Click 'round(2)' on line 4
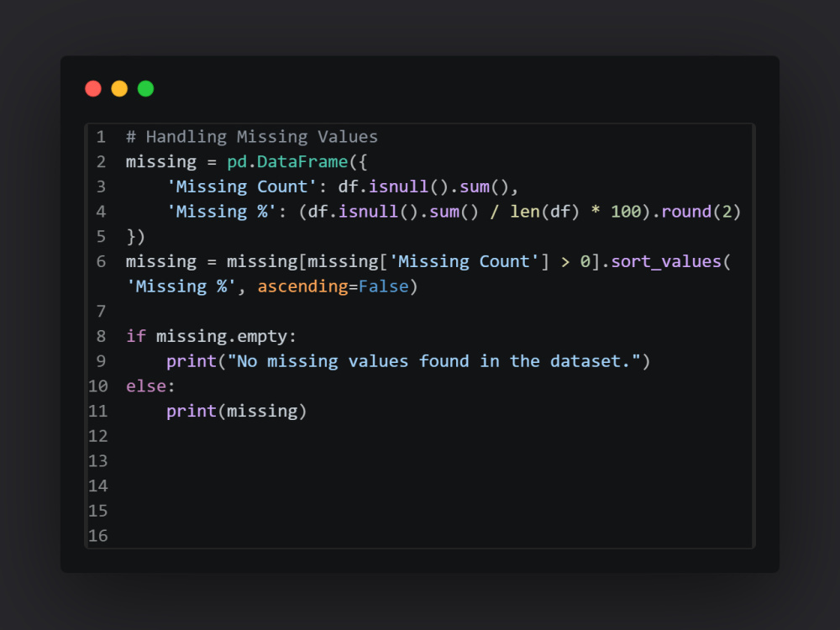 [701, 212]
